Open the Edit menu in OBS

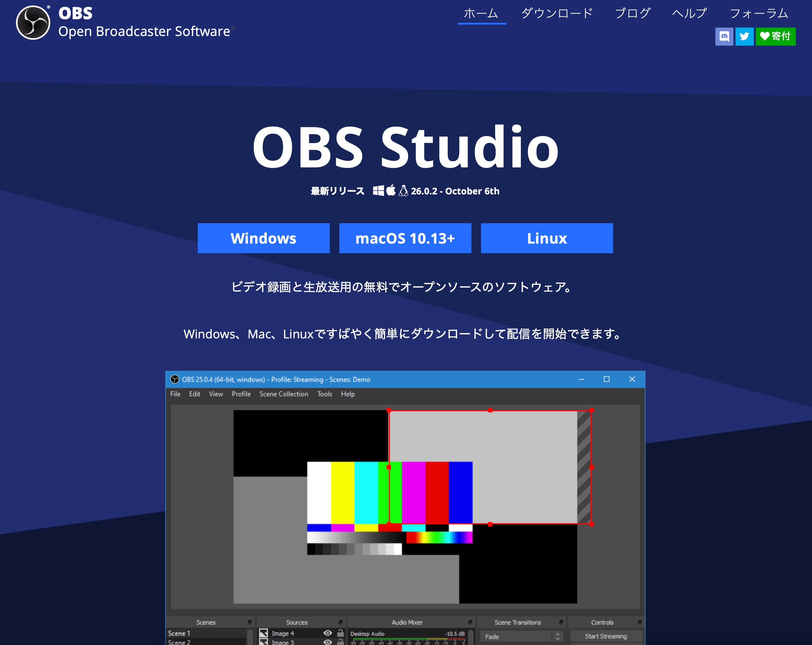pyautogui.click(x=195, y=394)
